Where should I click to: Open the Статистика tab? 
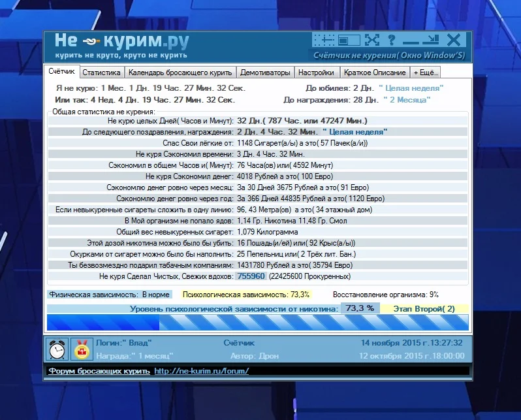[x=102, y=73]
